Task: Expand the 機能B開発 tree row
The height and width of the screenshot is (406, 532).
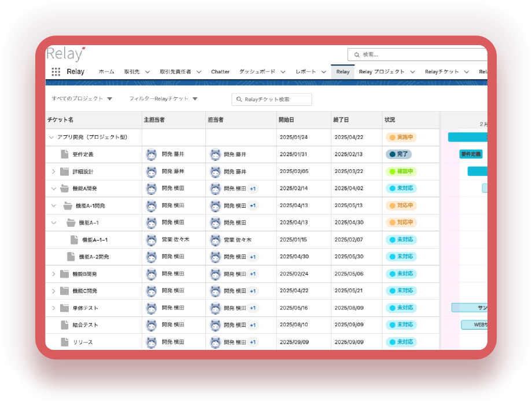Action: pyautogui.click(x=53, y=274)
